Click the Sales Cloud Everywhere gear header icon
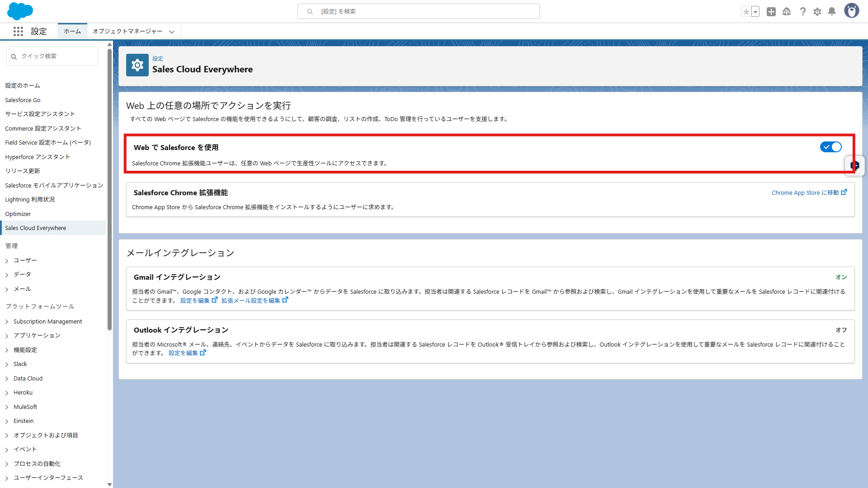Screen dimensions: 868x488 point(137,66)
